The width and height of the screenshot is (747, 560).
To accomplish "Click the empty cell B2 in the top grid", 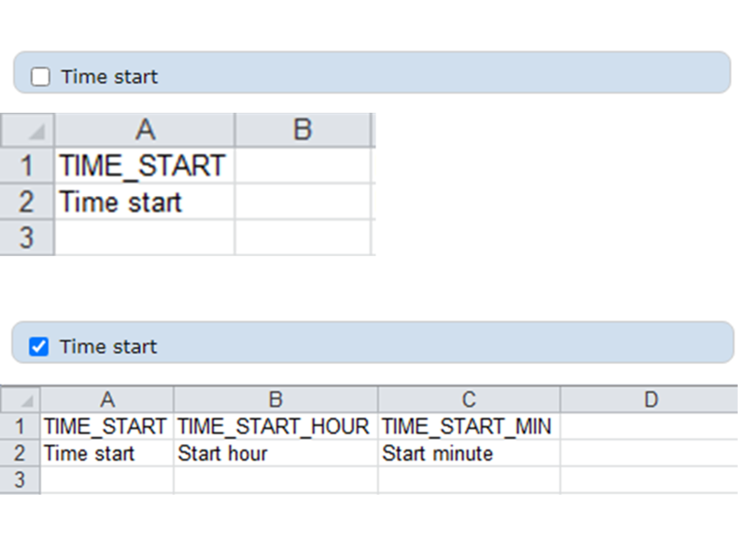I will (x=304, y=203).
